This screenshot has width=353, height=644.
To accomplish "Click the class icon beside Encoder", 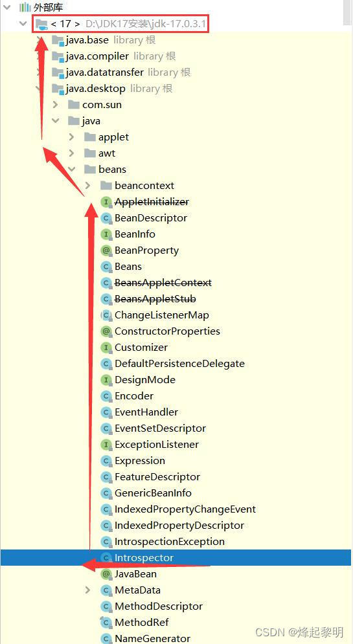I will tap(106, 396).
